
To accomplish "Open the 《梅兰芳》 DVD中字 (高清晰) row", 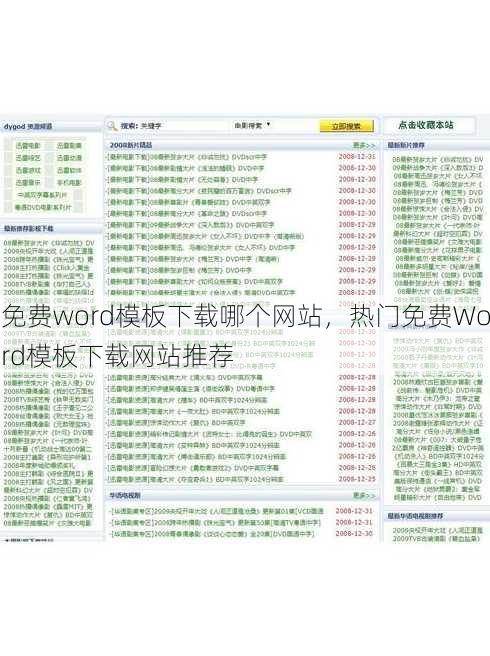I will click(x=193, y=259).
